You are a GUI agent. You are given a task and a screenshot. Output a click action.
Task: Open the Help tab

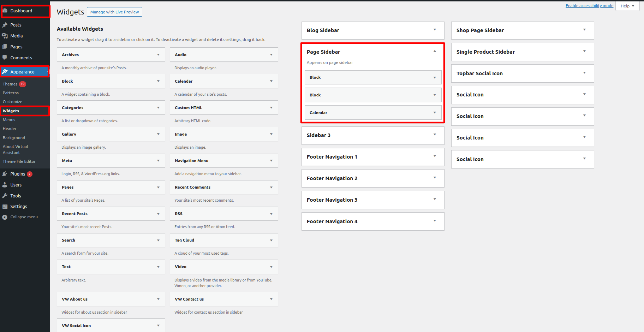pyautogui.click(x=627, y=6)
